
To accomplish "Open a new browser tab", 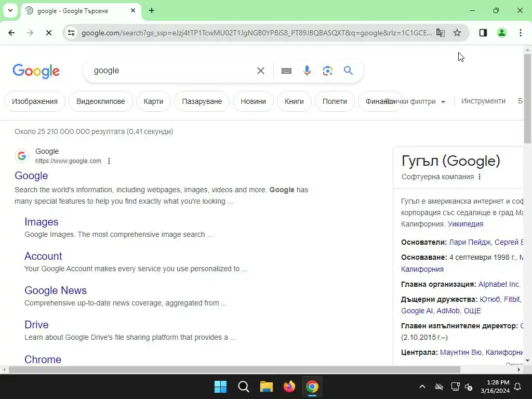I will click(152, 10).
